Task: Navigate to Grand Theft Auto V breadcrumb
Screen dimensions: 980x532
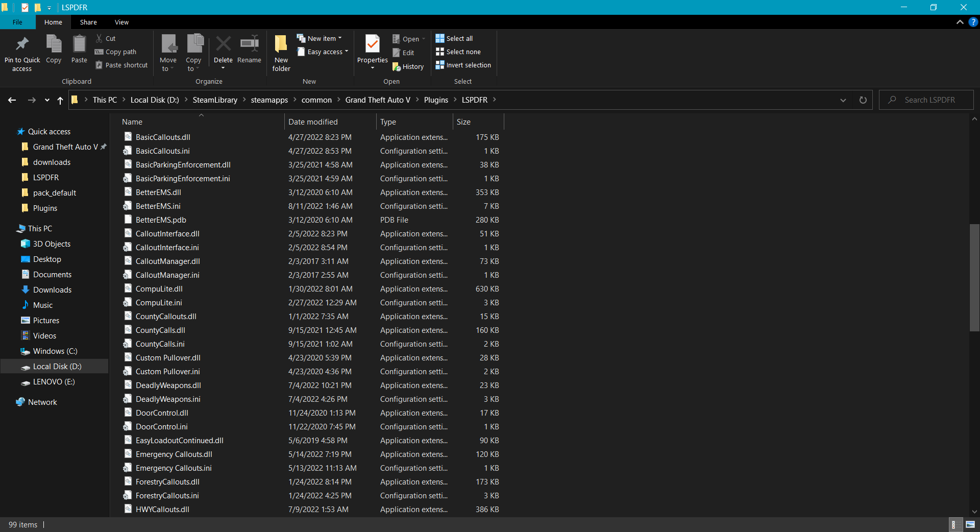Action: coord(378,100)
